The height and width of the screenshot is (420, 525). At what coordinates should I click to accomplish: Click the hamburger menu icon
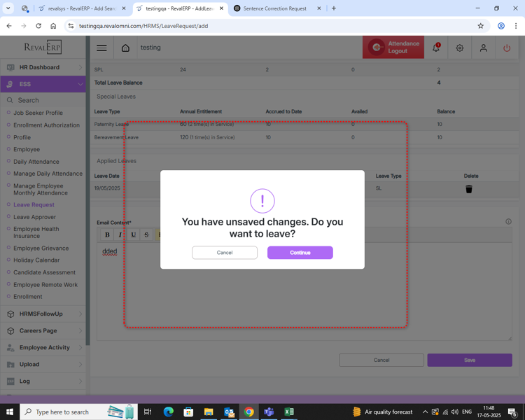tap(101, 48)
